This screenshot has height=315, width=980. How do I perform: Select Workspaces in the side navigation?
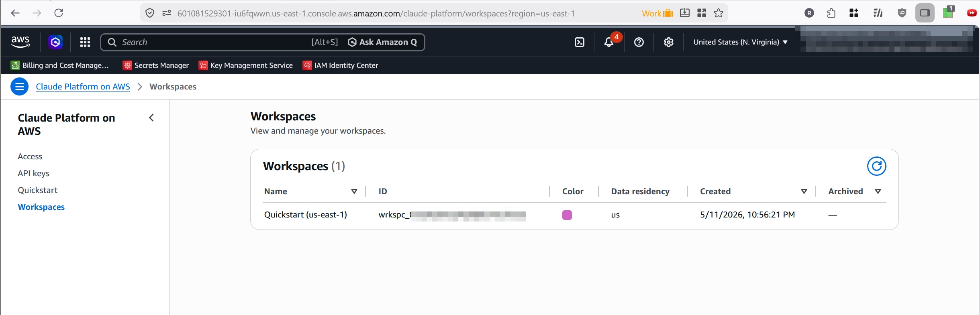(x=41, y=207)
